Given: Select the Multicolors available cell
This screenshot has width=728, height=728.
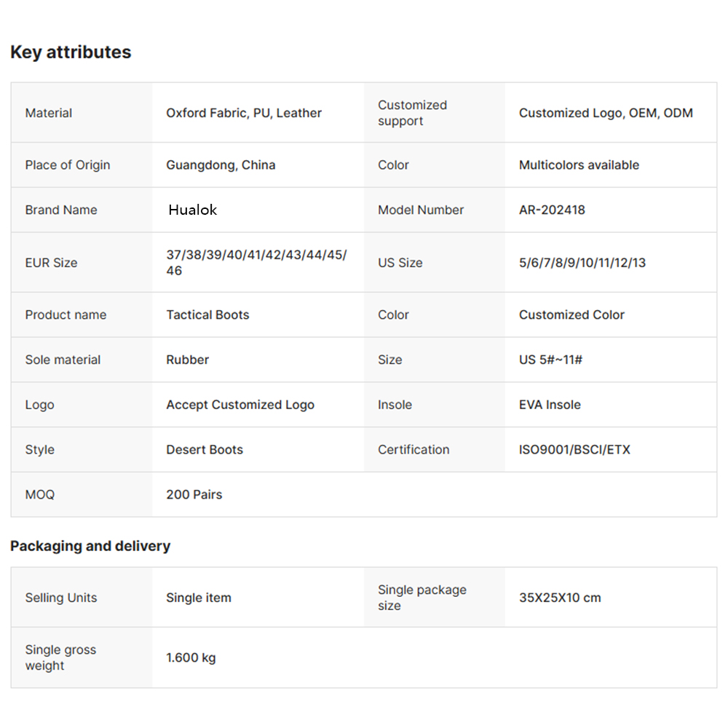Looking at the screenshot, I should pyautogui.click(x=579, y=165).
